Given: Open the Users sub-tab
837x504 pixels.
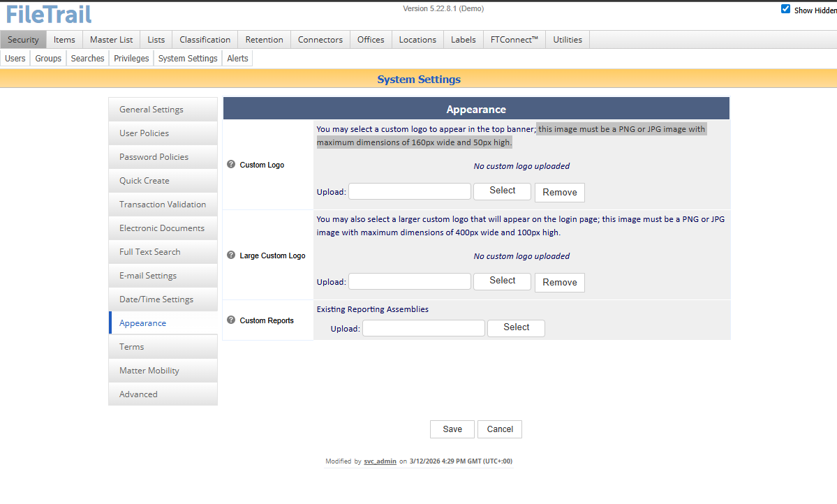Looking at the screenshot, I should tap(15, 58).
